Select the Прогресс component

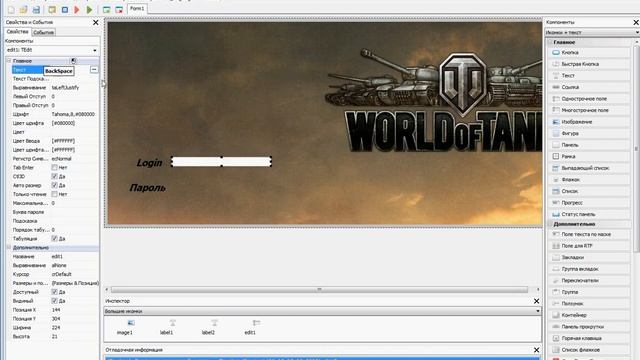pos(589,202)
